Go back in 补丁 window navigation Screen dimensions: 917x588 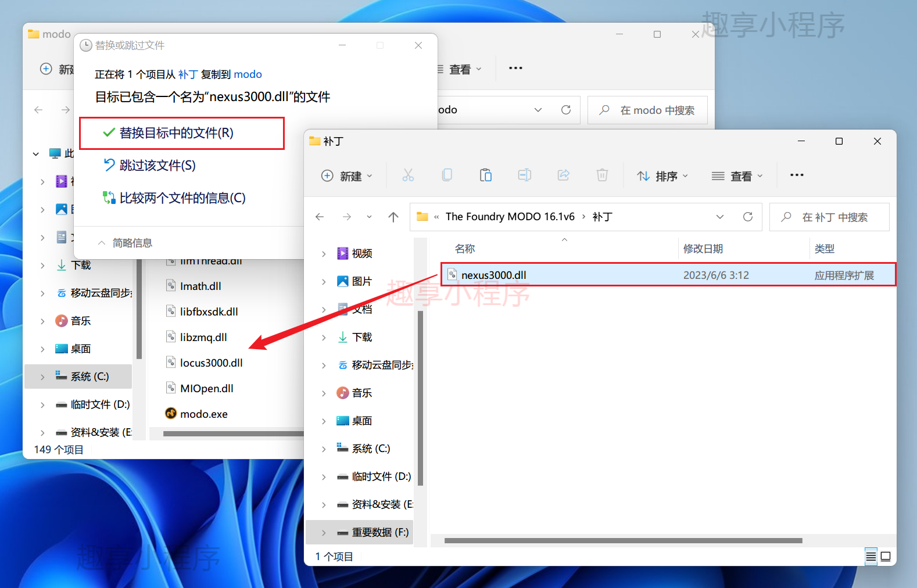(320, 217)
